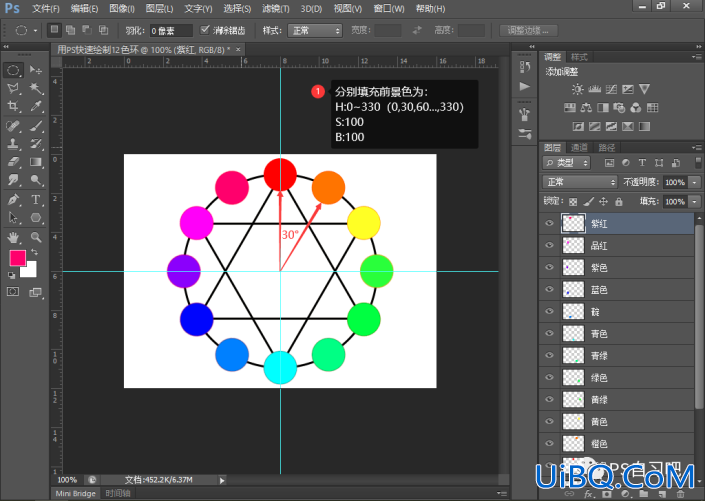Toggle Quick Mask mode icon

coord(13,292)
